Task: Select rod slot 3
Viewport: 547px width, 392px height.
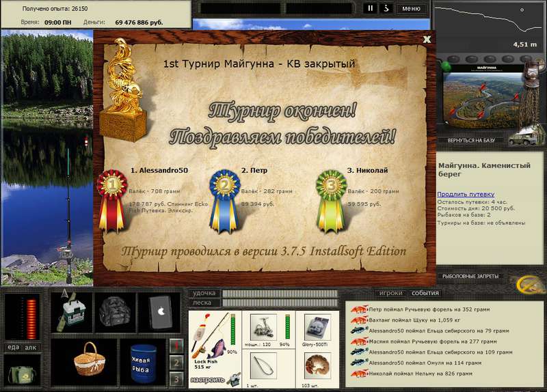Action: 176,379
